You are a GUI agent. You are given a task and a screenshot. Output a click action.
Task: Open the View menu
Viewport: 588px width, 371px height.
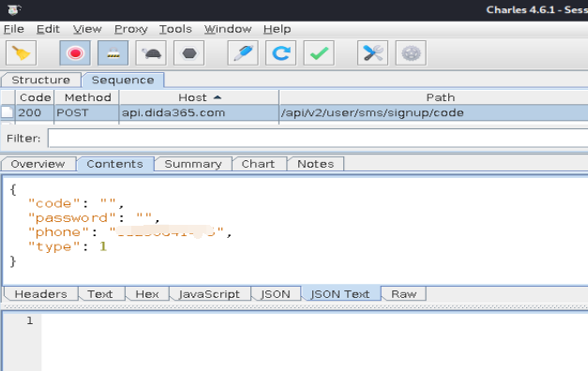click(87, 29)
